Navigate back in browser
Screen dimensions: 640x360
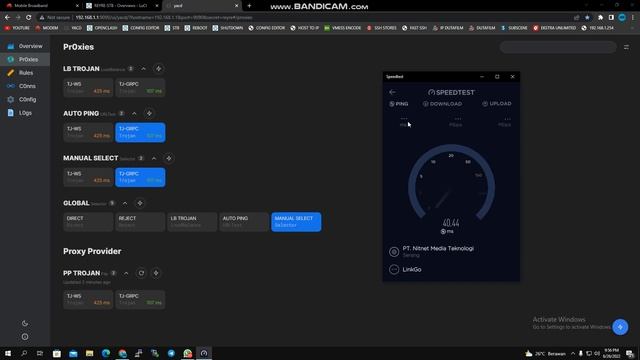coord(7,18)
